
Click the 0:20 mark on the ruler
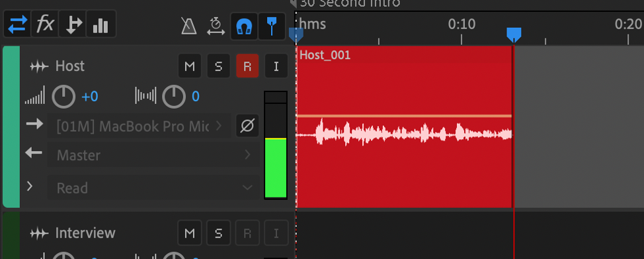(x=628, y=25)
